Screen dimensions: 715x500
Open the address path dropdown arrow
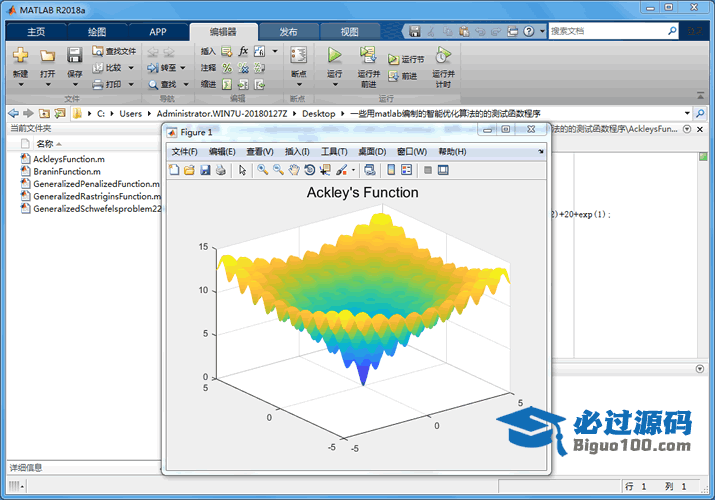coord(687,113)
